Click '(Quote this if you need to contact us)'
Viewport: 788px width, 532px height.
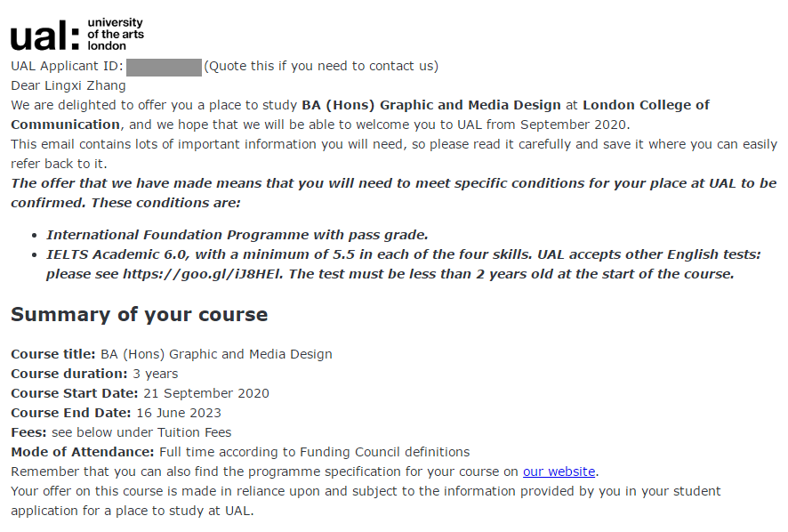click(x=321, y=66)
